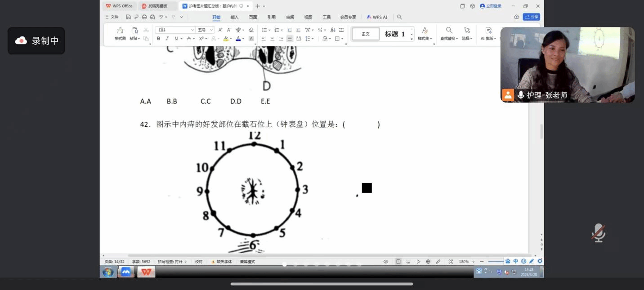Toggle eye-protection mode in status bar
This screenshot has height=290, width=644.
click(x=385, y=262)
